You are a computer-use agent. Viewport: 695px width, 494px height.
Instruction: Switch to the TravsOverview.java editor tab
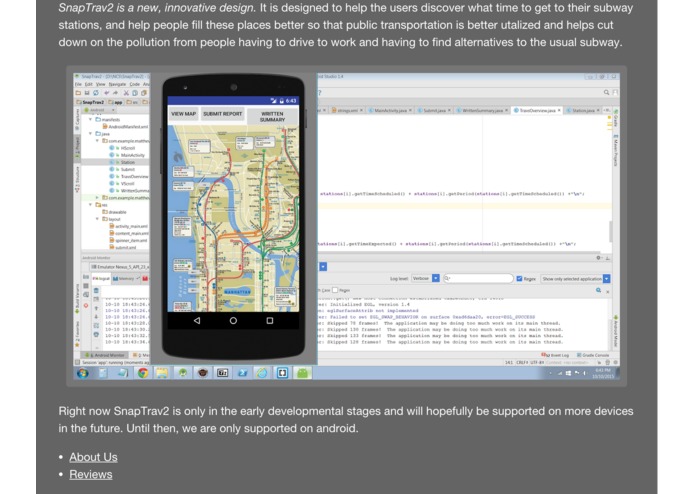537,110
